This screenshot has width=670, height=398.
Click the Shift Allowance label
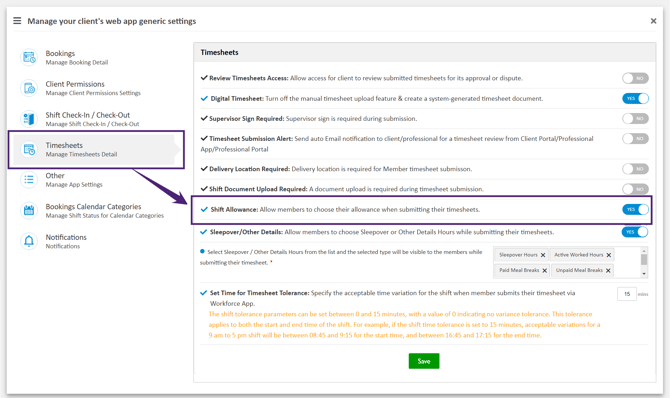click(x=234, y=209)
